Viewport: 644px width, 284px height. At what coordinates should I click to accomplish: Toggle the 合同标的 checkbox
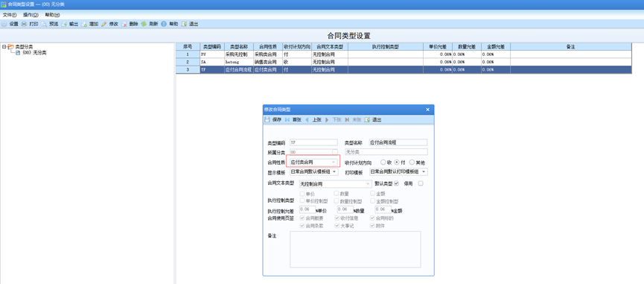(373, 218)
